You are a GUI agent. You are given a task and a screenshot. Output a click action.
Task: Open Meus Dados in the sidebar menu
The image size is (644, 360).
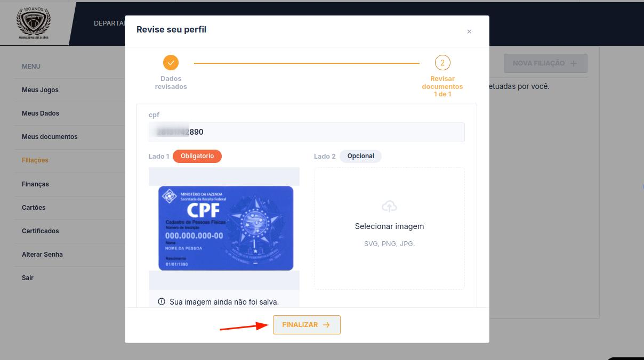click(x=41, y=113)
